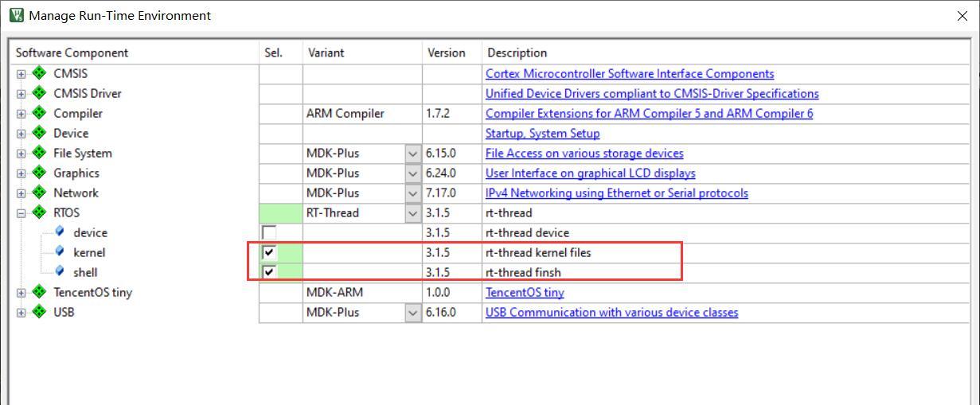Close the Manage Run-Time Environment window
The image size is (980, 405).
(x=962, y=16)
